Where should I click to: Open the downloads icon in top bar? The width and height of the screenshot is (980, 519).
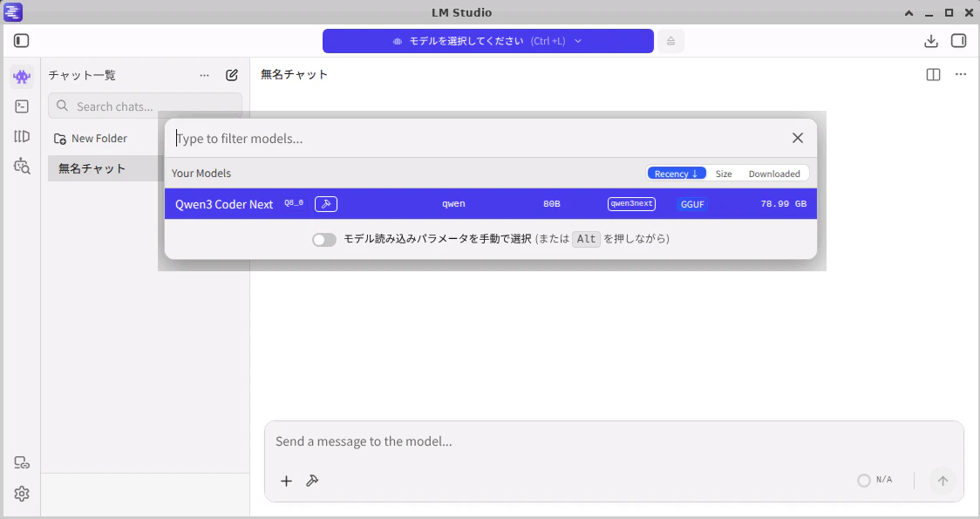click(930, 41)
